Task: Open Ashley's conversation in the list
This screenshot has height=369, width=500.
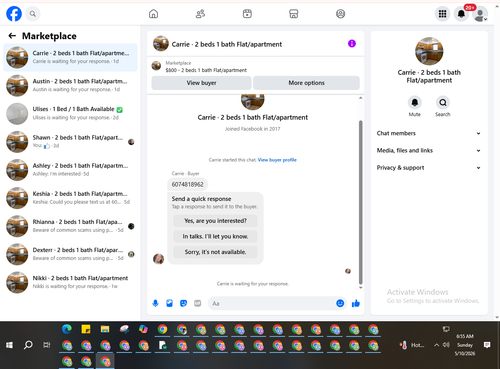Action: click(70, 170)
